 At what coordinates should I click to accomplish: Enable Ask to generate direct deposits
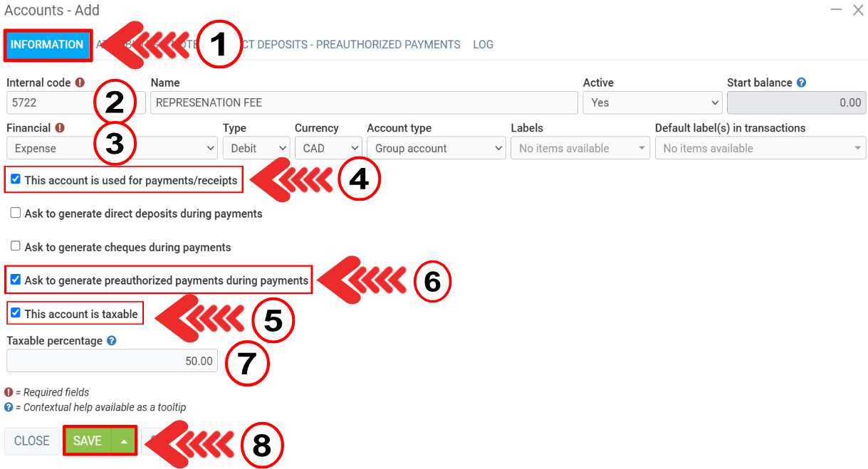click(16, 213)
